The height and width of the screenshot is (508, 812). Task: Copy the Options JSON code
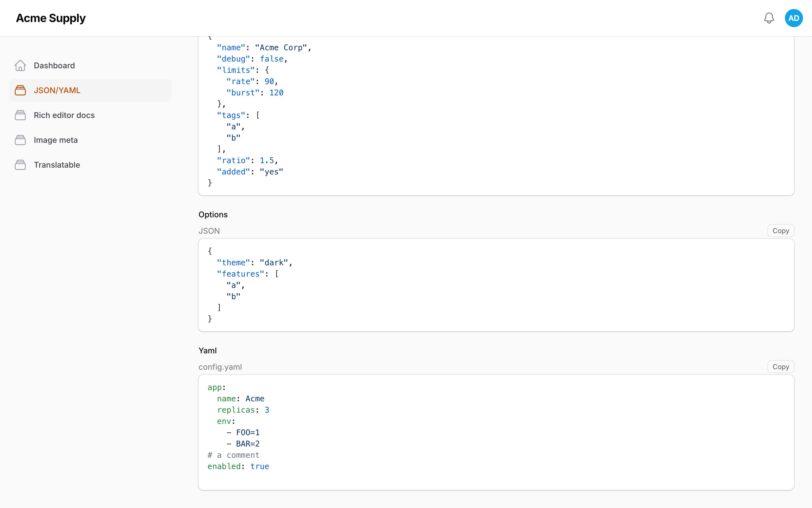pyautogui.click(x=780, y=231)
